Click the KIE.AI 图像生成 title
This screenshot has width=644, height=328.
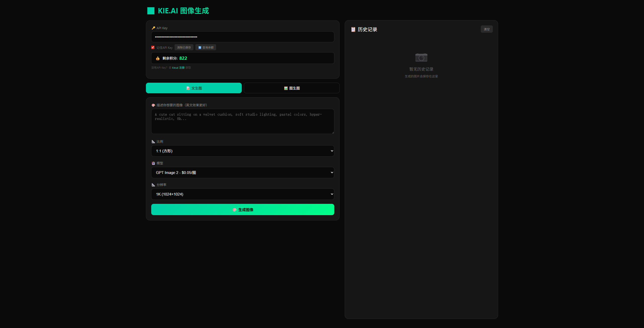click(183, 11)
